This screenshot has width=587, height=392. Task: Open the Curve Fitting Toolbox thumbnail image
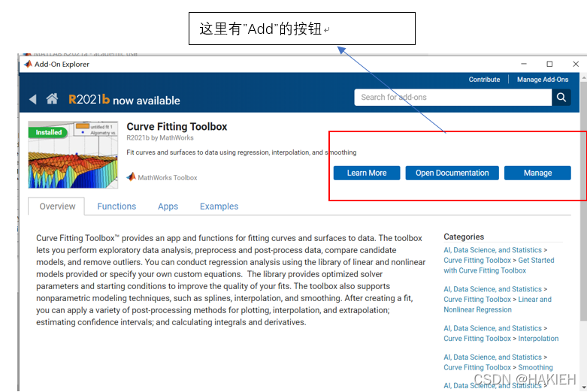73,155
